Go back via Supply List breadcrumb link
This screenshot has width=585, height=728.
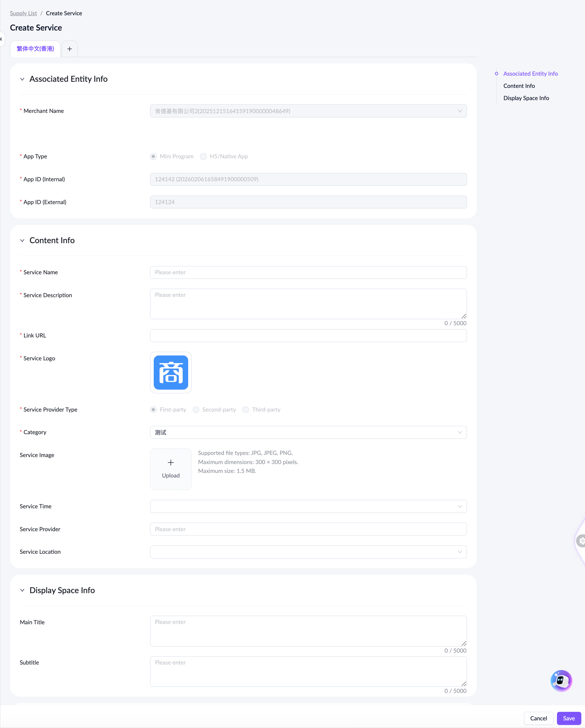click(23, 13)
